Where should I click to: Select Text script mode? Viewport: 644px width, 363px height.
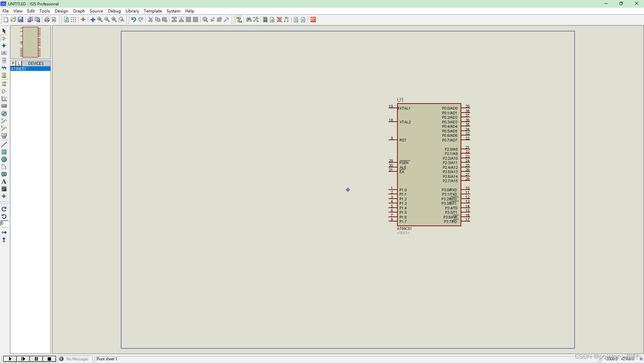(x=4, y=60)
